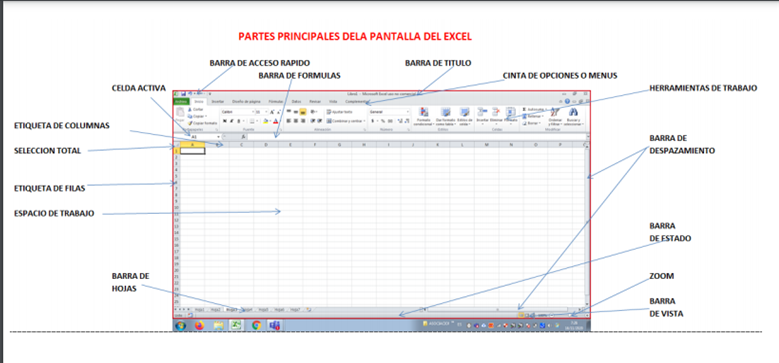779x363 pixels.
Task: Click the zoom slider in status bar
Action: coord(569,315)
